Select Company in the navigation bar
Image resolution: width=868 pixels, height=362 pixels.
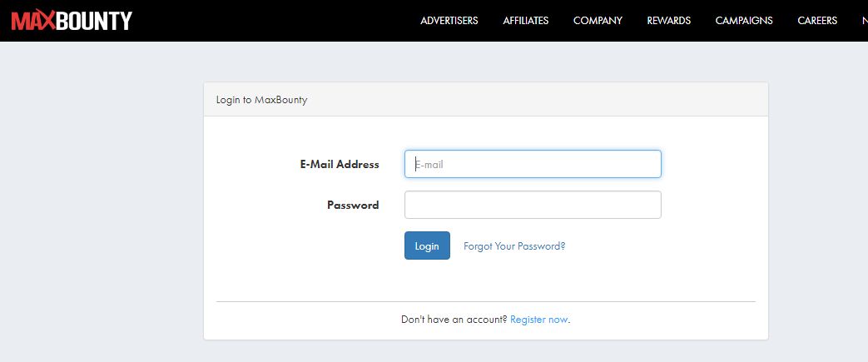click(598, 21)
